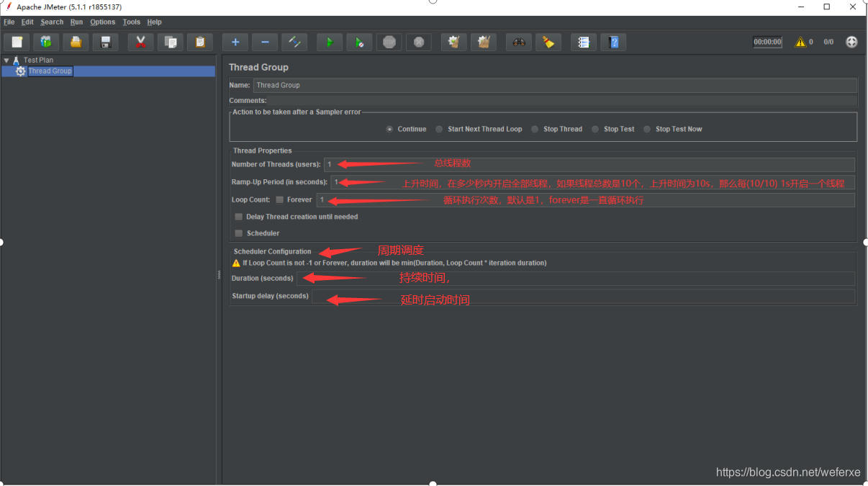
Task: Create a new test plan
Action: click(x=17, y=42)
